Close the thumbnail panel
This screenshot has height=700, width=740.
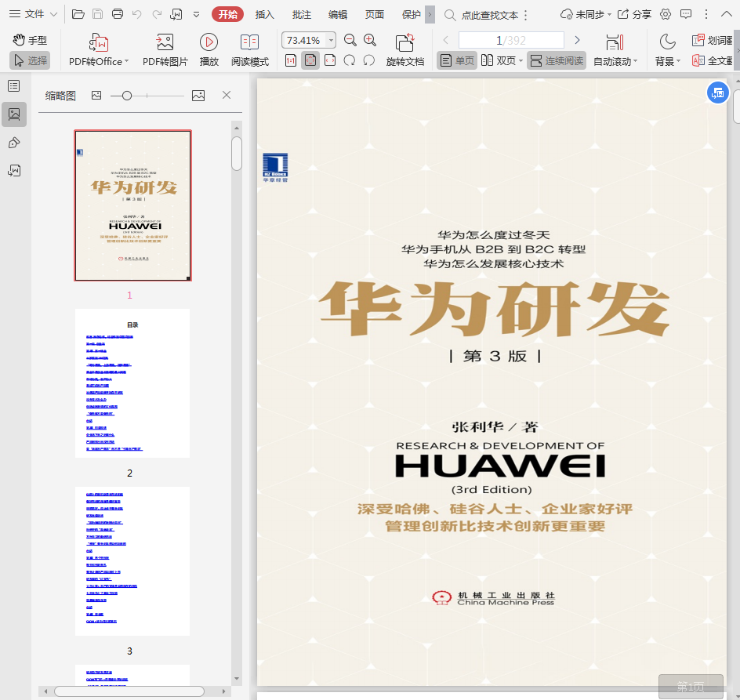tap(227, 95)
